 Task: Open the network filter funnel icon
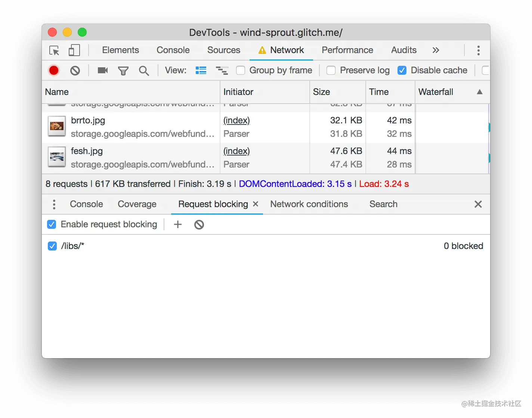click(x=123, y=71)
